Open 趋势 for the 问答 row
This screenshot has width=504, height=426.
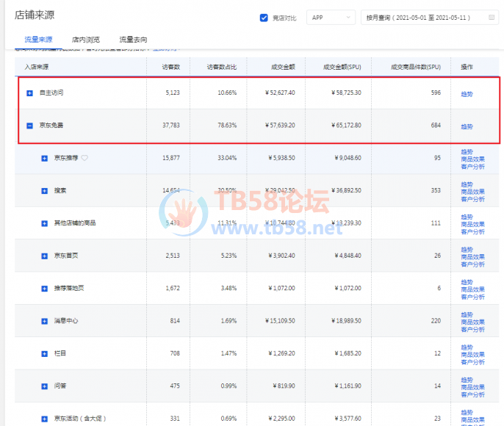coord(467,380)
